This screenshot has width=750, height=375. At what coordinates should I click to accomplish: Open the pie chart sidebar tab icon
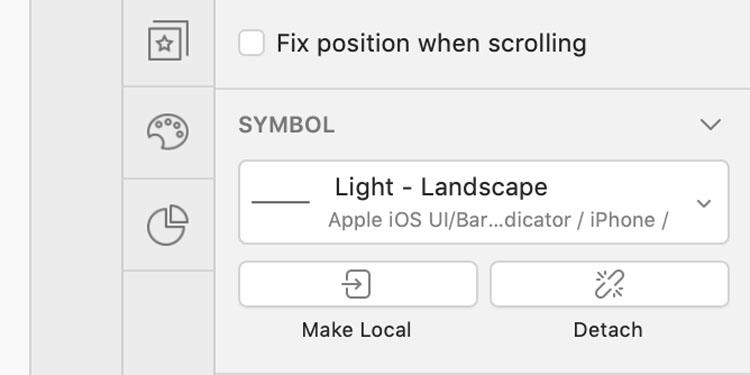(168, 225)
